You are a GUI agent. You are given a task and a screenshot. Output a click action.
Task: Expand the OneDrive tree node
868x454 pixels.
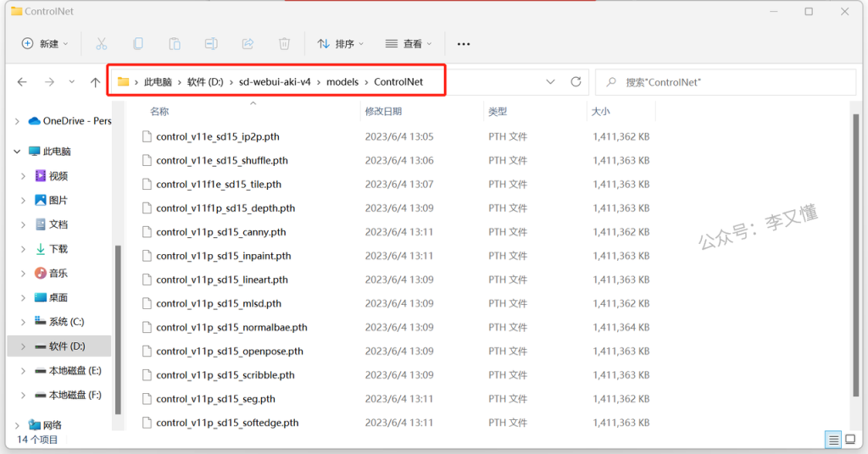17,121
